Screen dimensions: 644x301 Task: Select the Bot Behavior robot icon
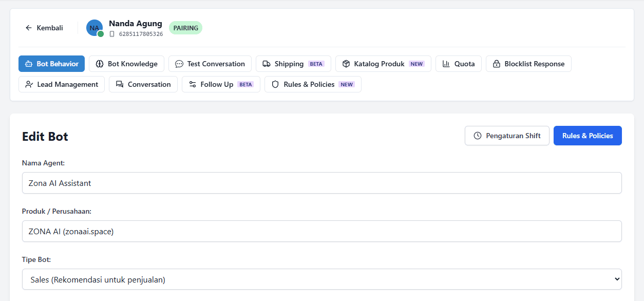[x=30, y=64]
